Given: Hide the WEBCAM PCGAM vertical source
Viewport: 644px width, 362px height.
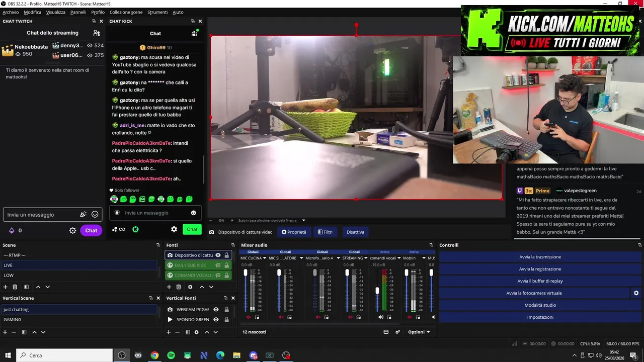Looking at the screenshot, I should click(x=216, y=310).
